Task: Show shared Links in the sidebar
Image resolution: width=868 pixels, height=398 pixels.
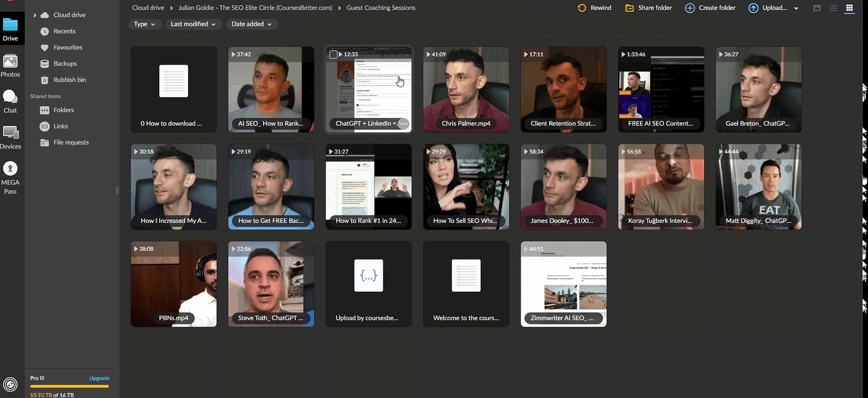Action: 54,126
